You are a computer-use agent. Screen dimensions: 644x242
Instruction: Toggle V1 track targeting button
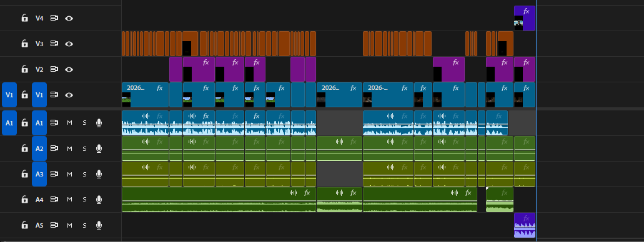(39, 95)
